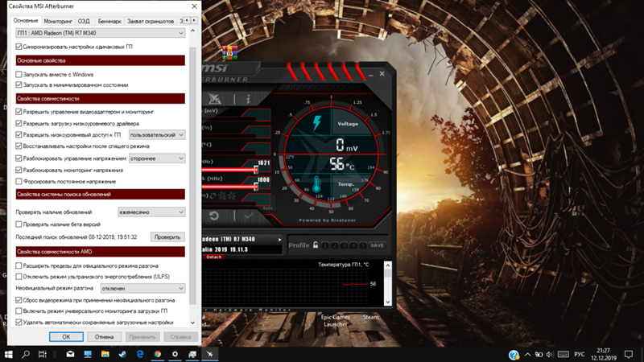This screenshot has height=362, width=644.
Task: Toggle 'Запускать в минимизированном состоянии' checkbox
Action: pyautogui.click(x=19, y=85)
